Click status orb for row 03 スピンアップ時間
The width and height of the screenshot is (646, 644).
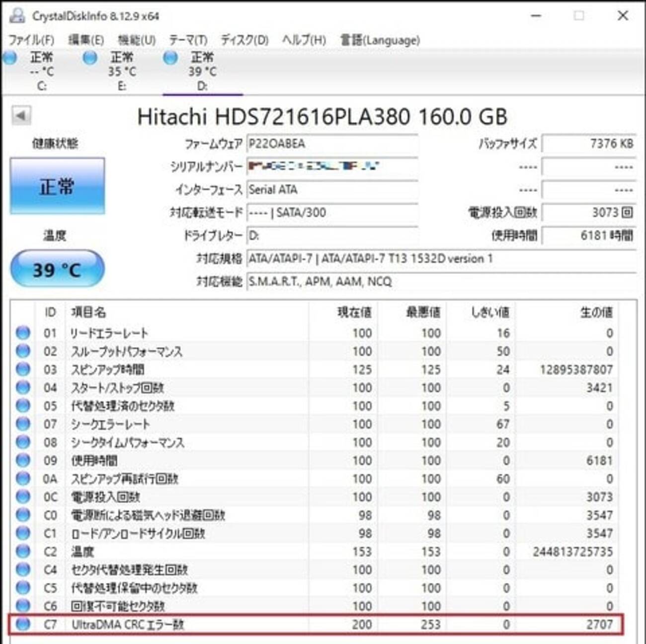point(23,369)
